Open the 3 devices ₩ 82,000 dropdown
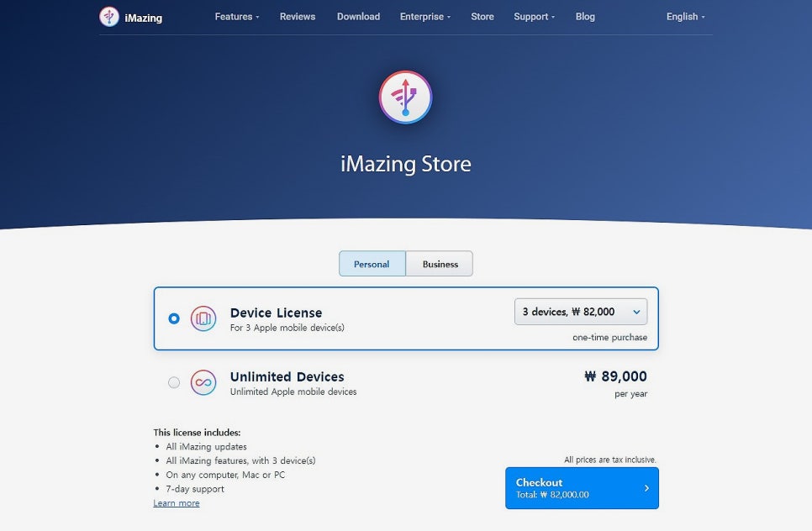 click(581, 312)
